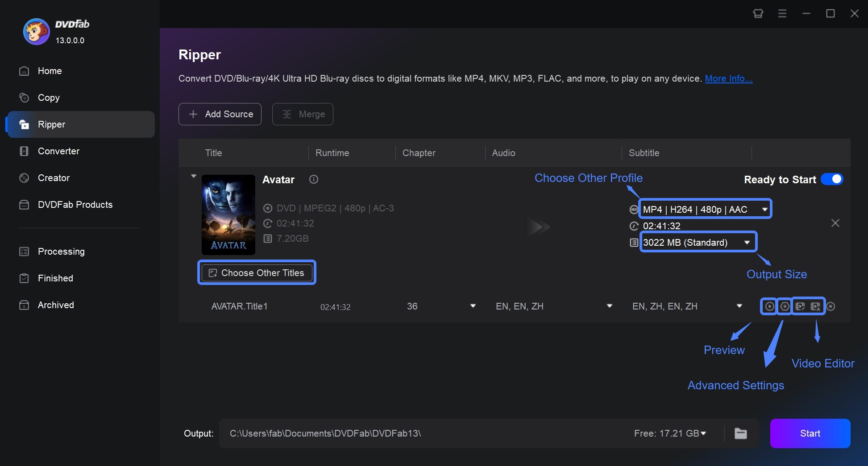
Task: Select the Preview icon for AVATAR.Title1
Action: coord(768,306)
